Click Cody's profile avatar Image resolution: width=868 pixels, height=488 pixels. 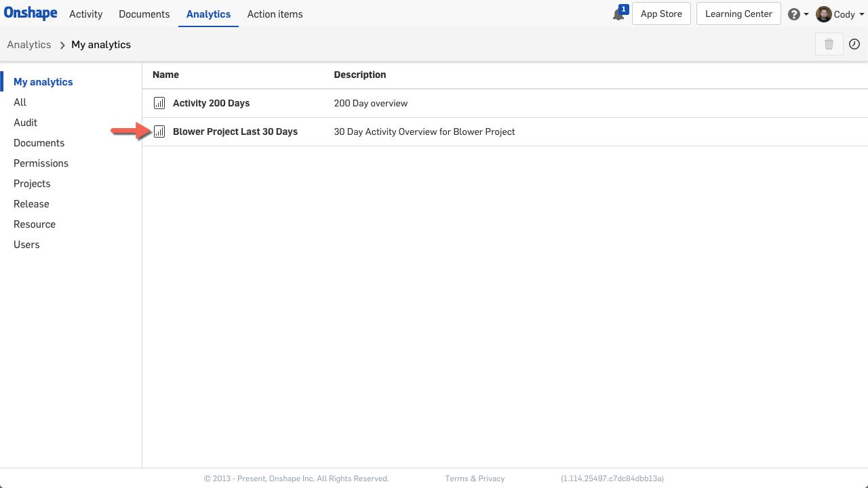click(x=823, y=14)
